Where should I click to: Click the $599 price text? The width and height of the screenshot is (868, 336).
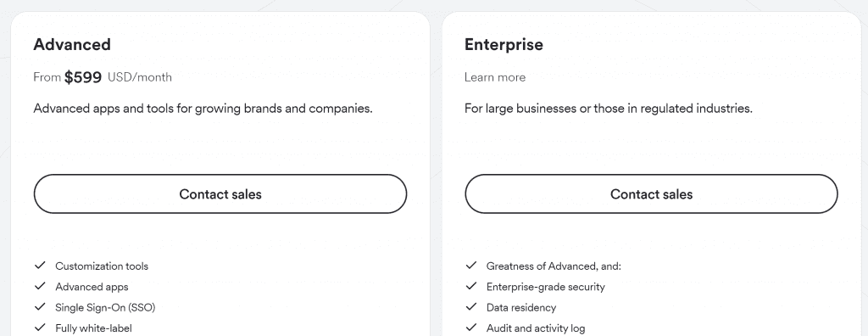[x=83, y=77]
